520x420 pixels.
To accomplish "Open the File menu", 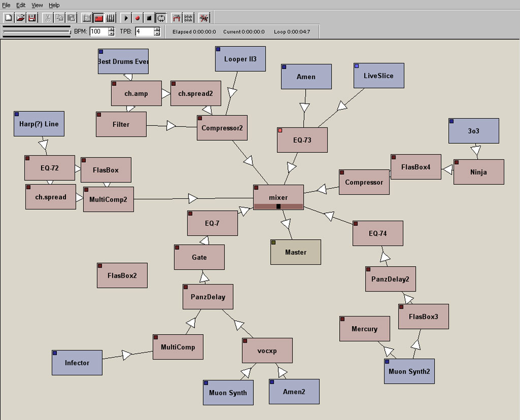I will [x=6, y=5].
